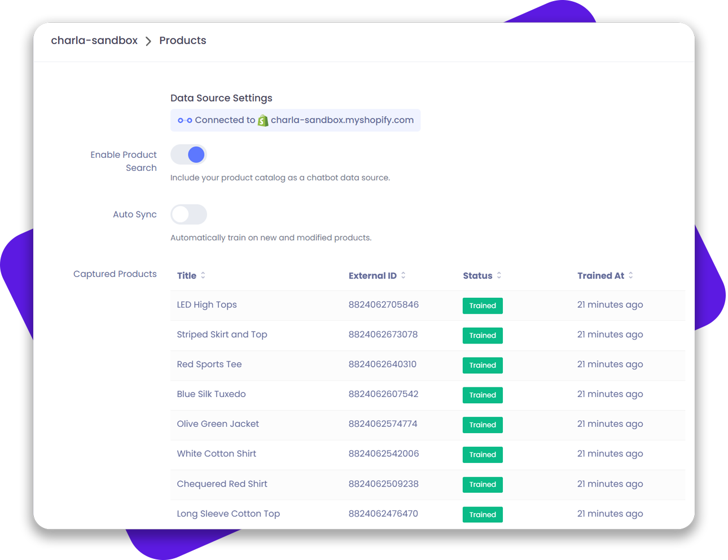Select the LED High Tops product
The width and height of the screenshot is (728, 560).
[207, 305]
